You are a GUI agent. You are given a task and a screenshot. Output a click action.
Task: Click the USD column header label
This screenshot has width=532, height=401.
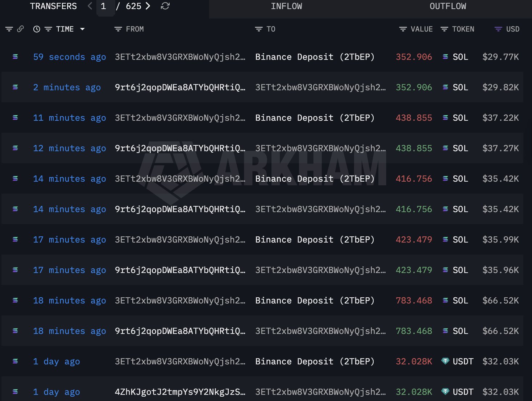pos(513,29)
